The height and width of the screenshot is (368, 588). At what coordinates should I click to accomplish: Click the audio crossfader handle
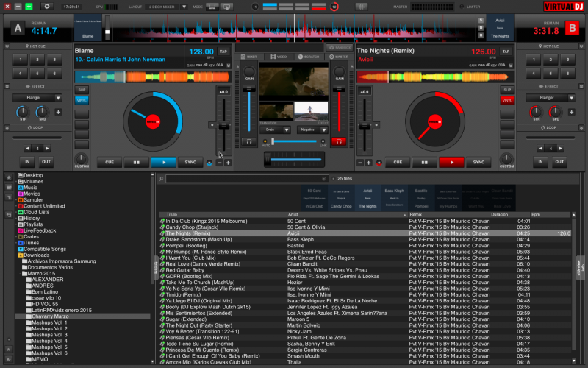tap(268, 159)
